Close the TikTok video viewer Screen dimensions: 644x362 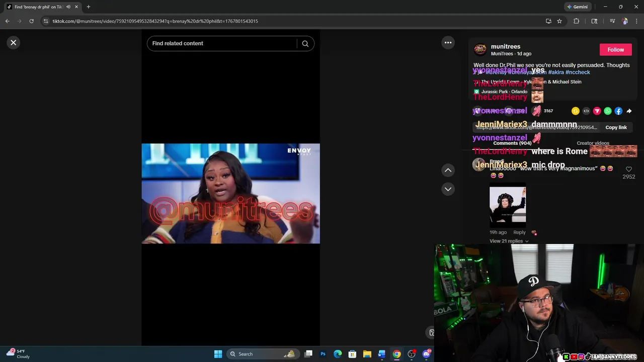click(14, 43)
